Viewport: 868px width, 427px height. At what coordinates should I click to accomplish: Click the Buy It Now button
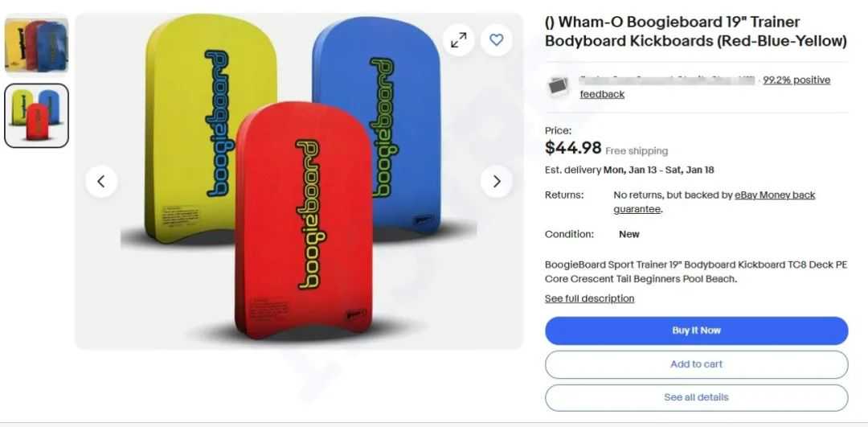[x=696, y=331]
